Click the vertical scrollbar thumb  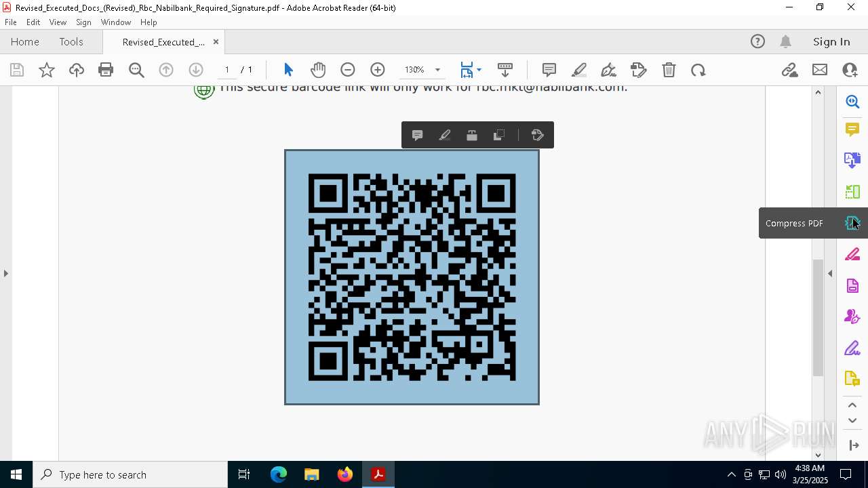click(x=818, y=317)
